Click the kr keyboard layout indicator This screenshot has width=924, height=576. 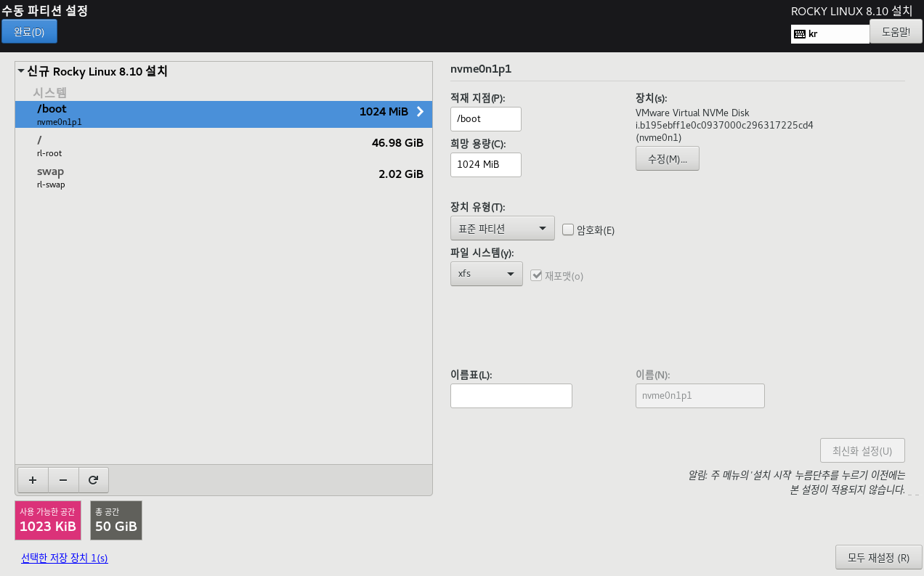tap(830, 34)
